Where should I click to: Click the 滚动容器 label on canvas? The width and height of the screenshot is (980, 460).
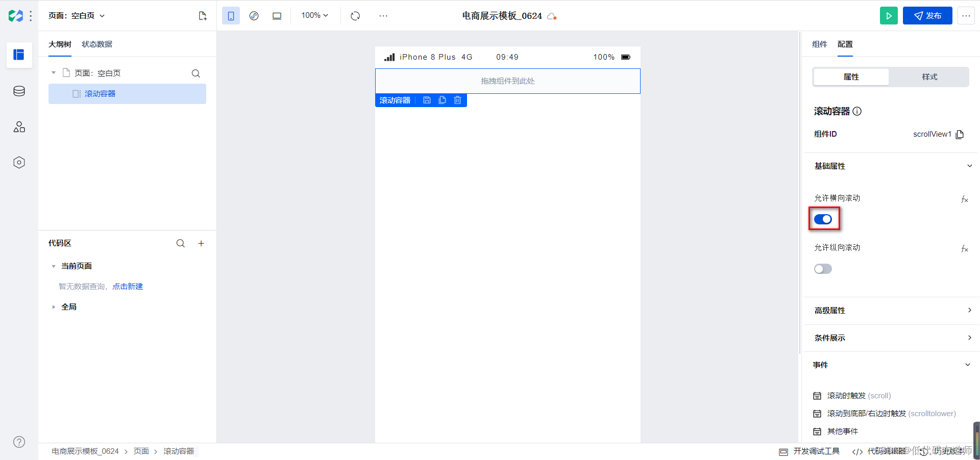(x=395, y=100)
